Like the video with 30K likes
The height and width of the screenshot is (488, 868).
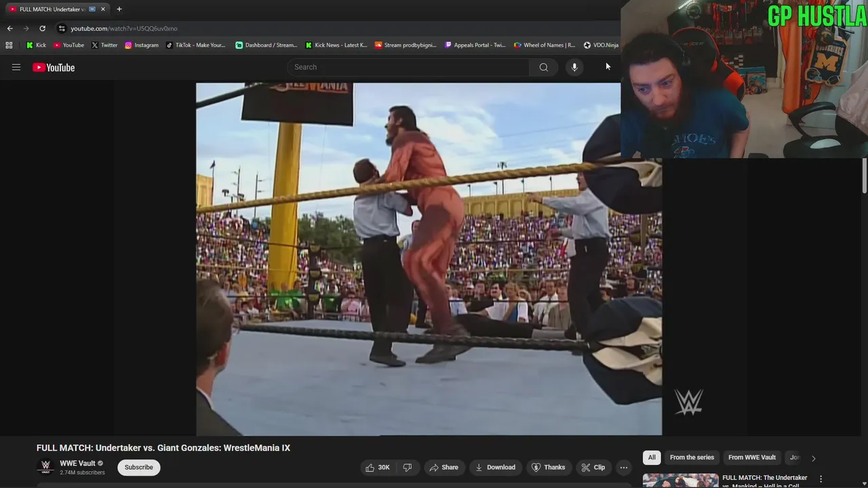point(378,467)
